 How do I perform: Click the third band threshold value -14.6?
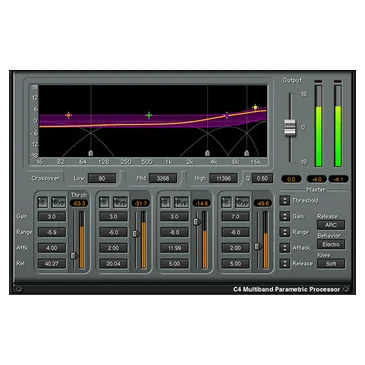tap(202, 203)
